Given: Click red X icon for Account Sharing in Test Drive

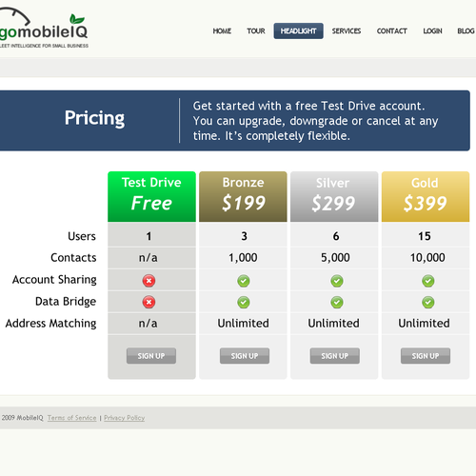Looking at the screenshot, I should (x=149, y=281).
